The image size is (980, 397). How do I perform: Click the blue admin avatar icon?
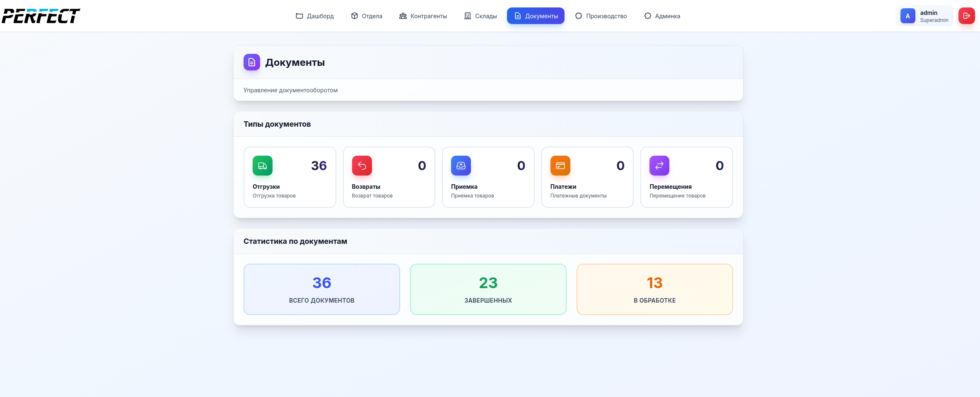[908, 16]
